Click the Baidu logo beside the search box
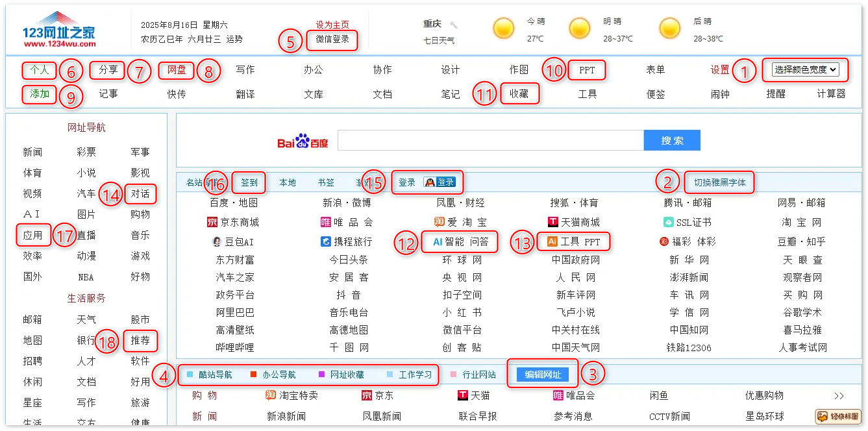The image size is (868, 431). point(303,141)
